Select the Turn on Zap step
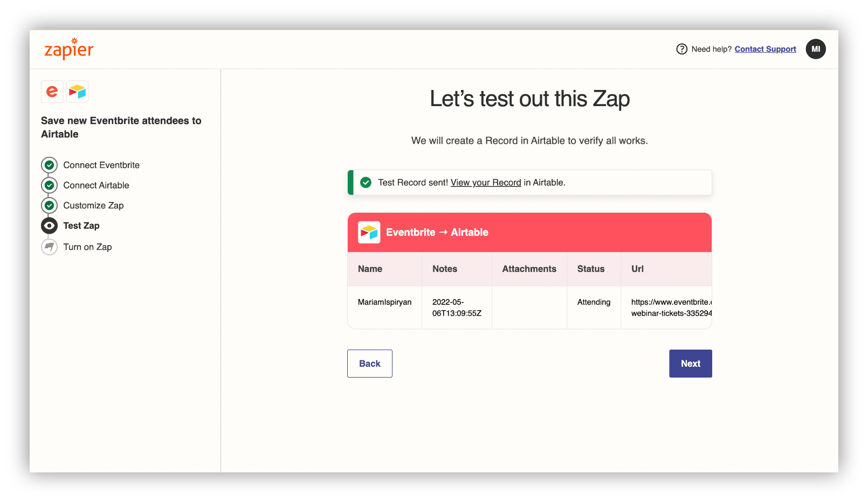Viewport: 868px width, 502px height. [x=87, y=247]
